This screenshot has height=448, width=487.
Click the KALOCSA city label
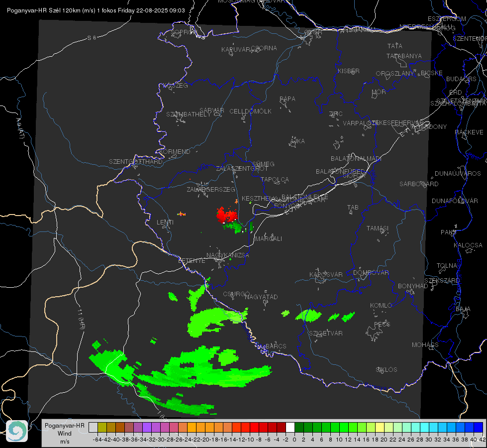pyautogui.click(x=468, y=245)
